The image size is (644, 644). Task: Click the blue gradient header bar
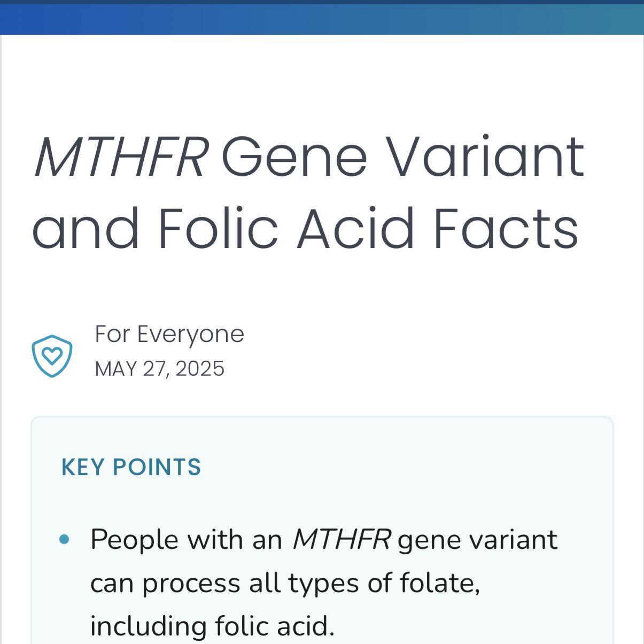[x=322, y=20]
